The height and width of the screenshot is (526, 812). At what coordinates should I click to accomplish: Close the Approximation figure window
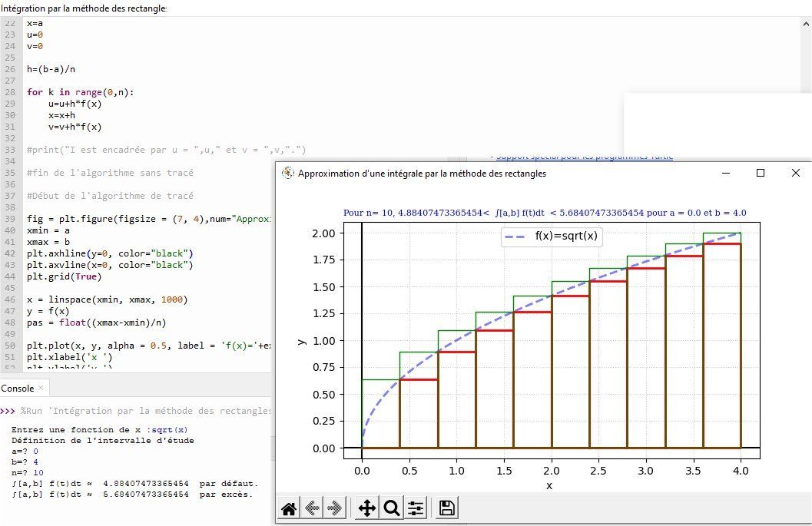[796, 174]
